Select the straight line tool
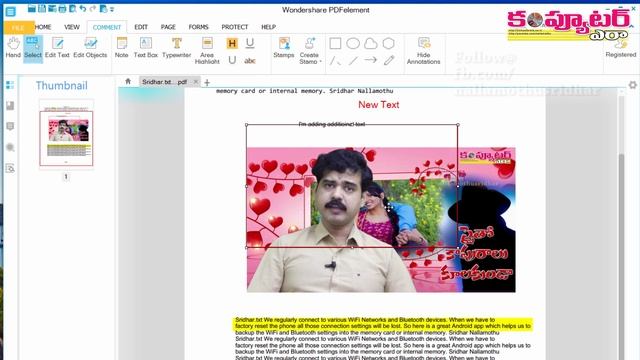640x360 pixels. (x=353, y=61)
